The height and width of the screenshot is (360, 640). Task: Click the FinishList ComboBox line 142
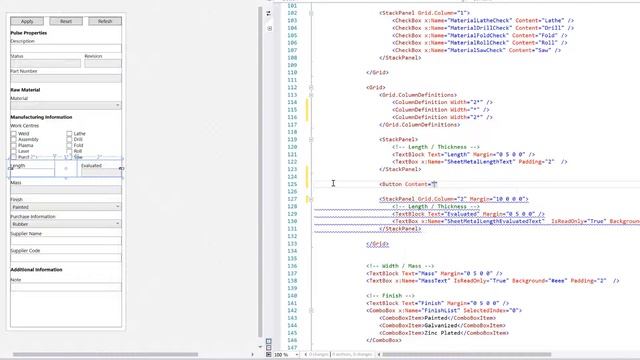coord(444,311)
